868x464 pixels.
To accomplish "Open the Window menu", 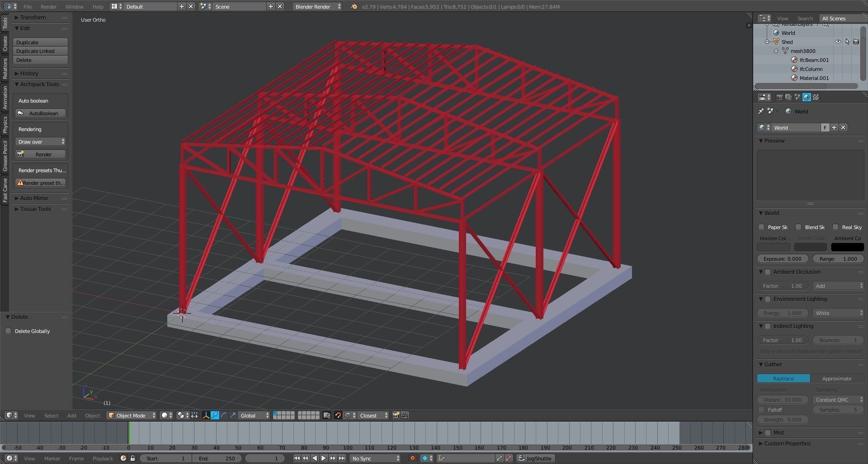I will pyautogui.click(x=74, y=6).
